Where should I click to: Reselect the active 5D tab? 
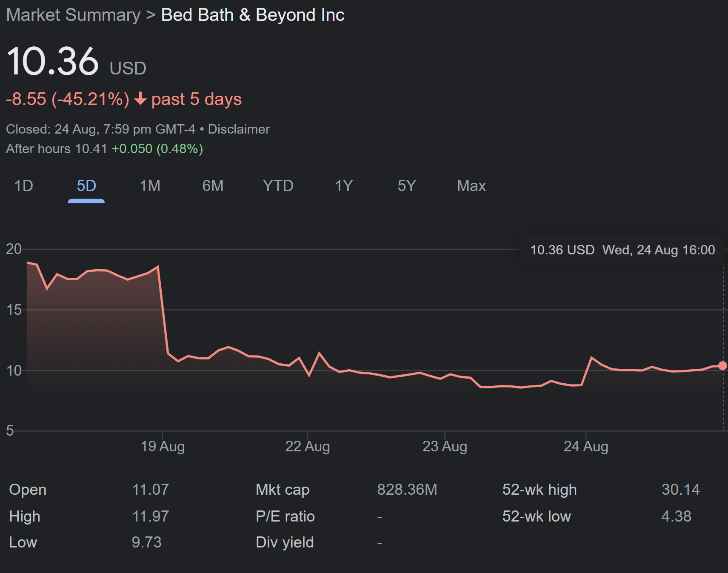click(86, 186)
